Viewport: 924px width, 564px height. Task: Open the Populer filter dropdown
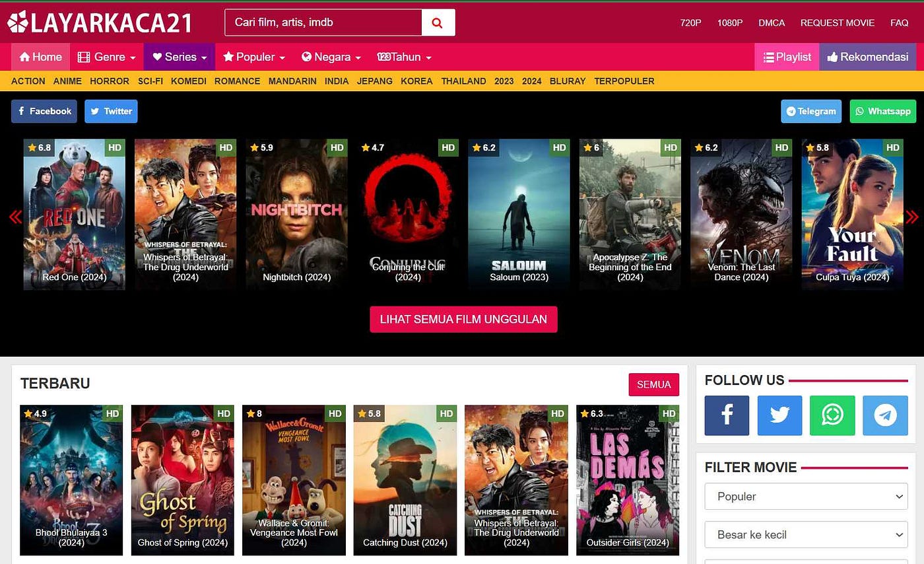[x=806, y=497]
